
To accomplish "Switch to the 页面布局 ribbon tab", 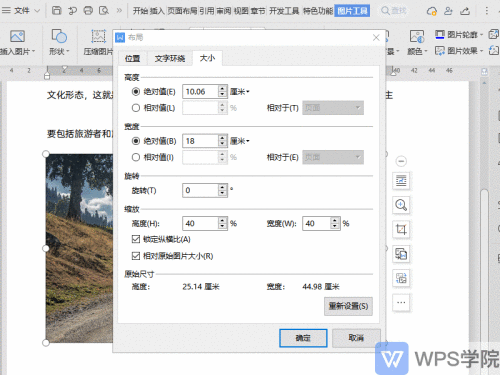I will [182, 11].
